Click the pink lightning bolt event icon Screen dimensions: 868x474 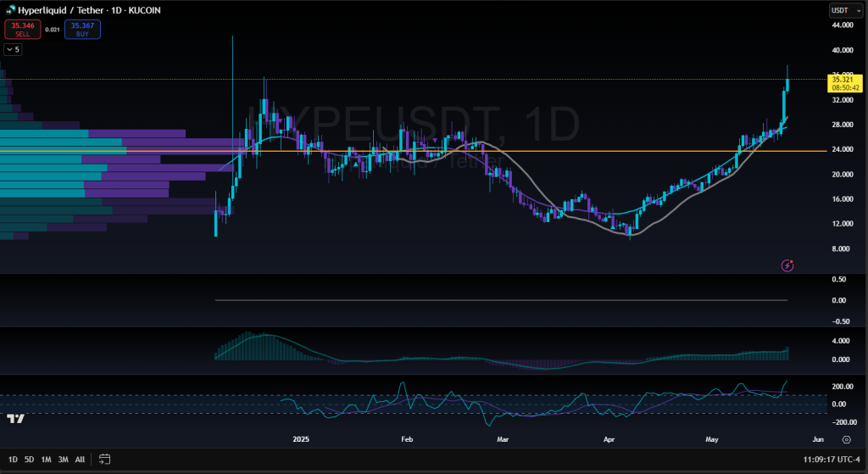[787, 265]
